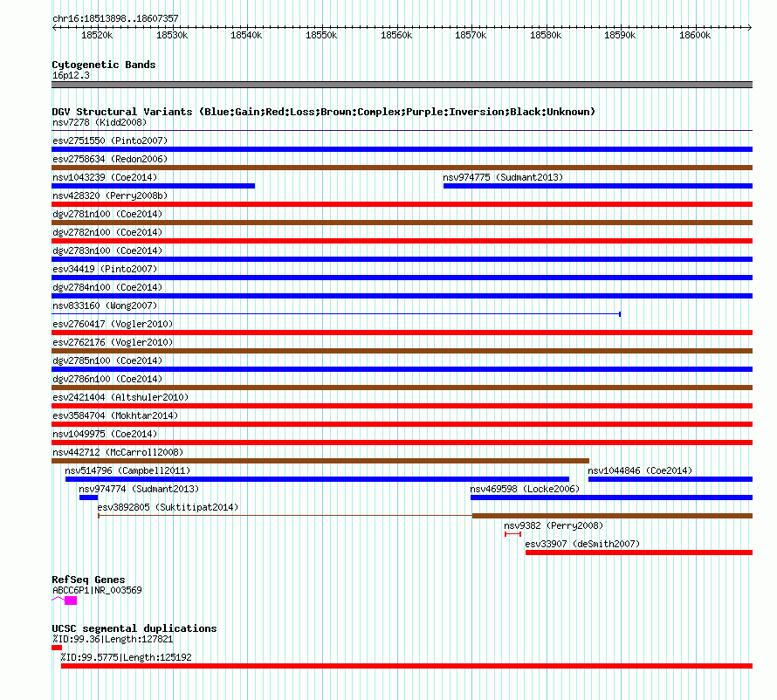The image size is (777, 700).
Task: Click the ABCC6P1|NR_003569 gene label
Action: coord(97,591)
